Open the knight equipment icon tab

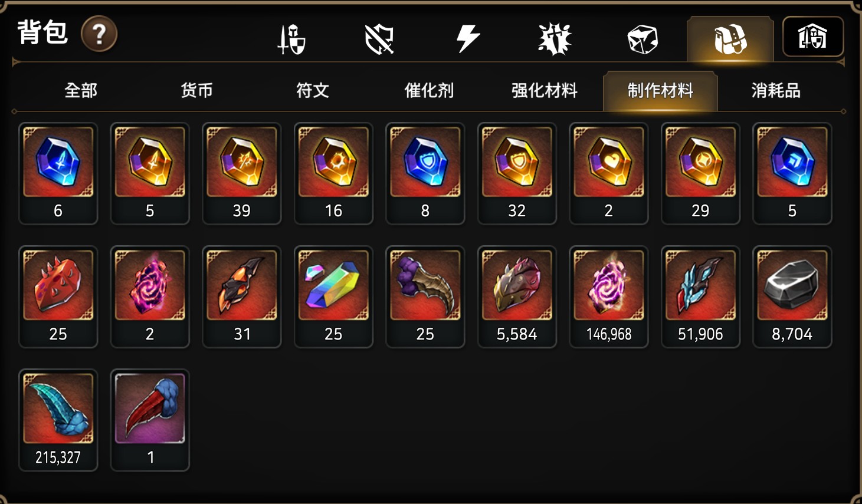291,39
